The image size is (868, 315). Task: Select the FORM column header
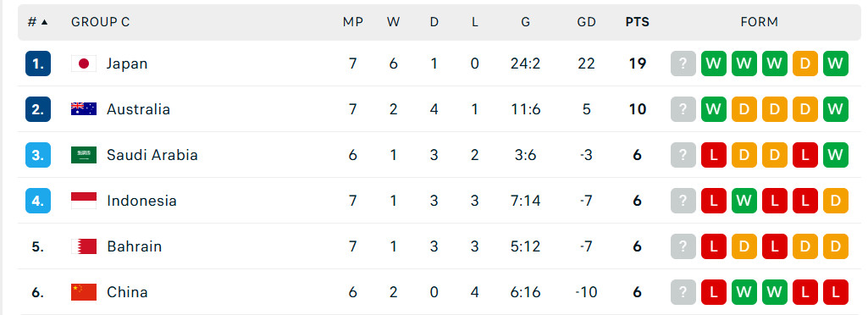tap(759, 22)
